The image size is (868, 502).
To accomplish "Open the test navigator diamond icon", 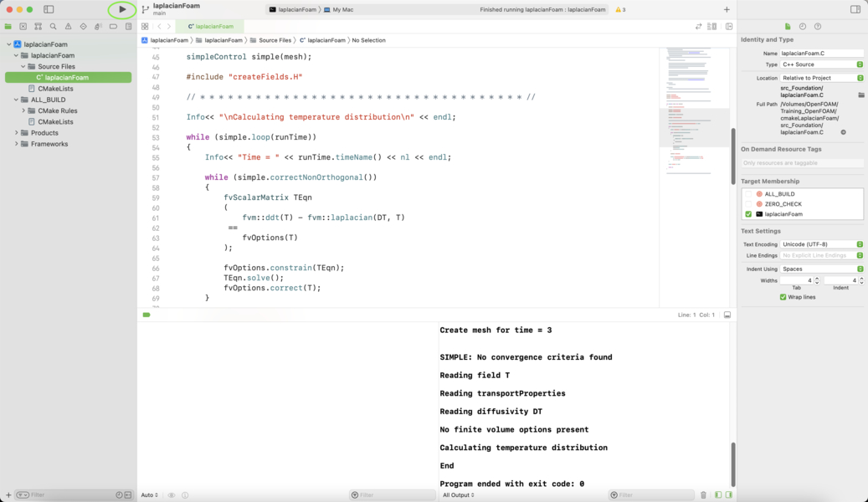I will click(83, 27).
